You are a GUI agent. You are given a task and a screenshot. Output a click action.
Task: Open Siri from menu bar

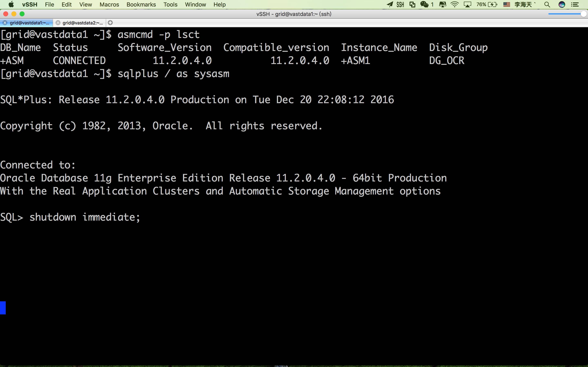coord(561,4)
